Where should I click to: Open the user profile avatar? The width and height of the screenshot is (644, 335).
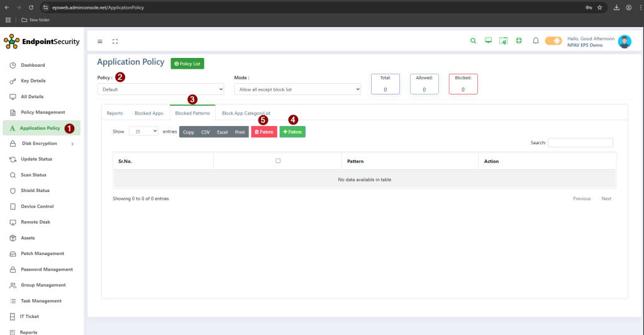[624, 42]
